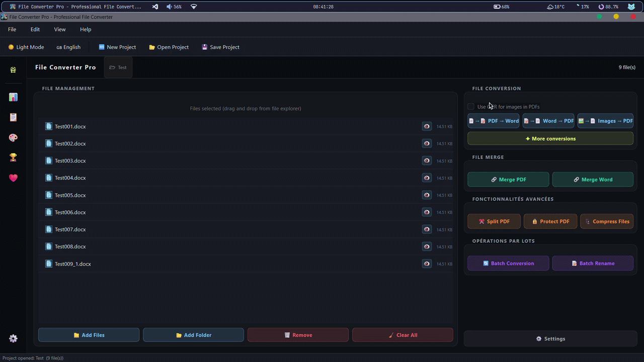Viewport: 644px width, 362px height.
Task: Select the Test002.docx file name
Action: 70,144
